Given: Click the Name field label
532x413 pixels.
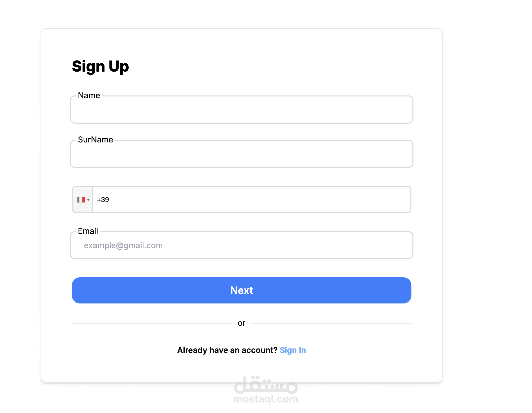Looking at the screenshot, I should coord(89,95).
